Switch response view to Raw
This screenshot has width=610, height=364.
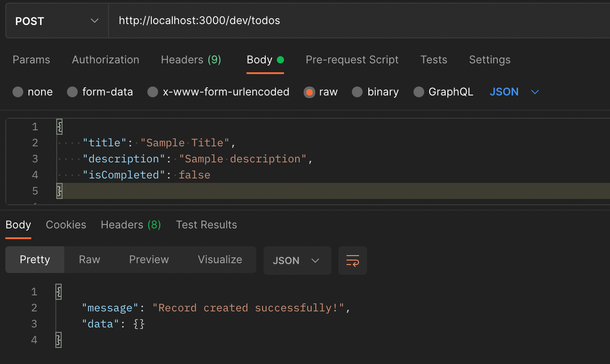pos(90,260)
